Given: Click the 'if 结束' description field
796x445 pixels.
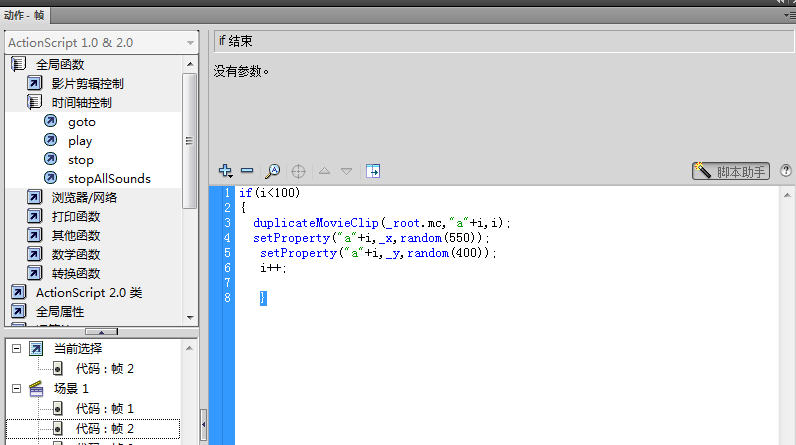Looking at the screenshot, I should [x=504, y=41].
